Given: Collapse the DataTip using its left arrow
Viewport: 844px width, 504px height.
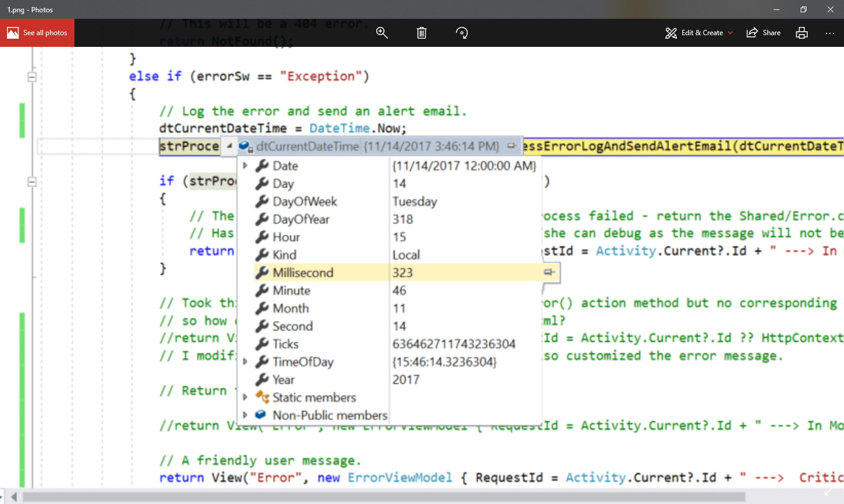Looking at the screenshot, I should pos(229,146).
